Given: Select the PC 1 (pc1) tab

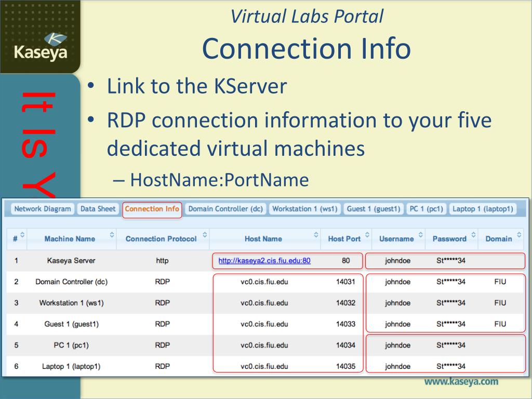Looking at the screenshot, I should [427, 209].
